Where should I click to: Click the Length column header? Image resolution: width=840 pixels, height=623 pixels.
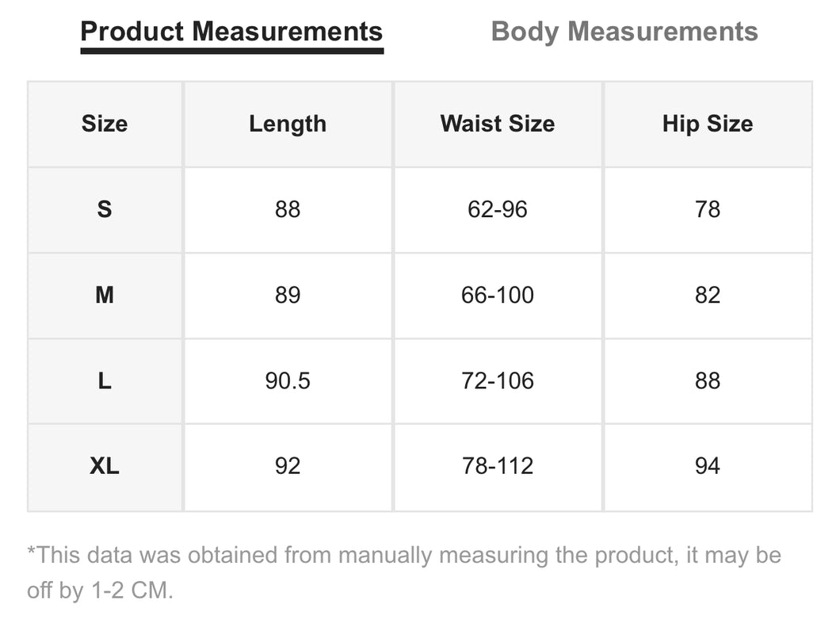[x=288, y=124]
